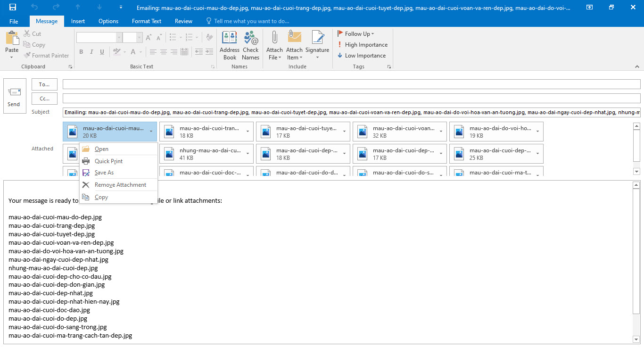Screen dimensions: 644x348
Task: Center align text
Action: (x=164, y=52)
